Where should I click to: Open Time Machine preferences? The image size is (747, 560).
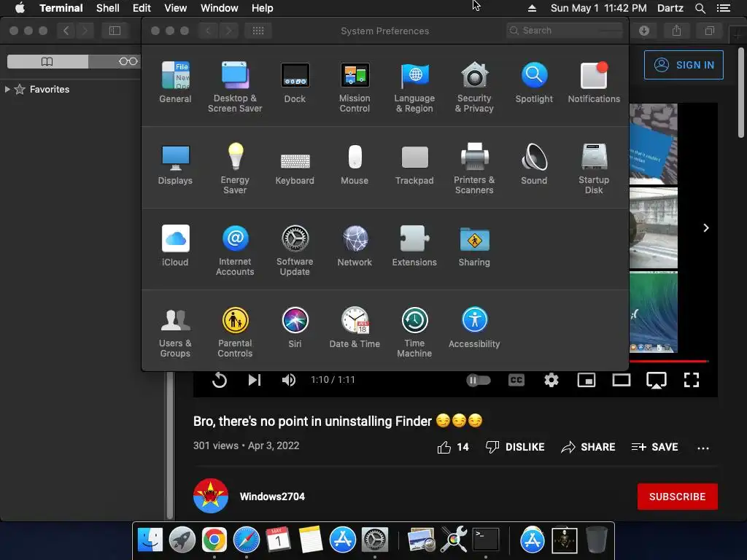tap(414, 332)
